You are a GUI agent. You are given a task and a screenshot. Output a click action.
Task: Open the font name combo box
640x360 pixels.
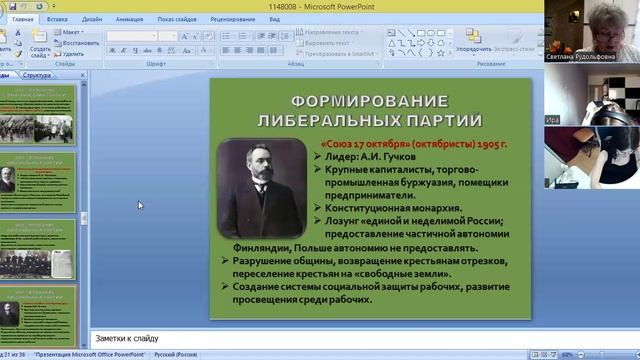pos(132,36)
